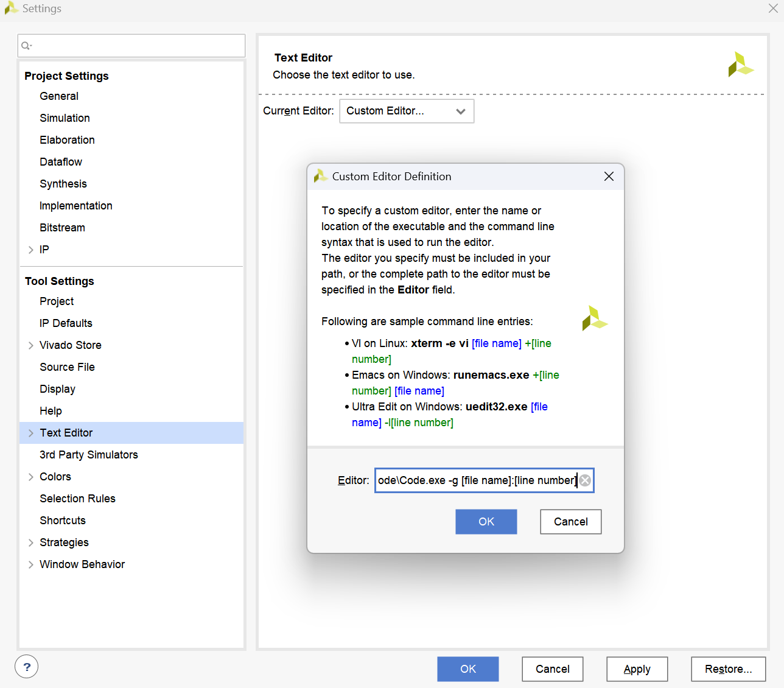
Task: Expand the Window Behavior node
Action: tap(31, 564)
